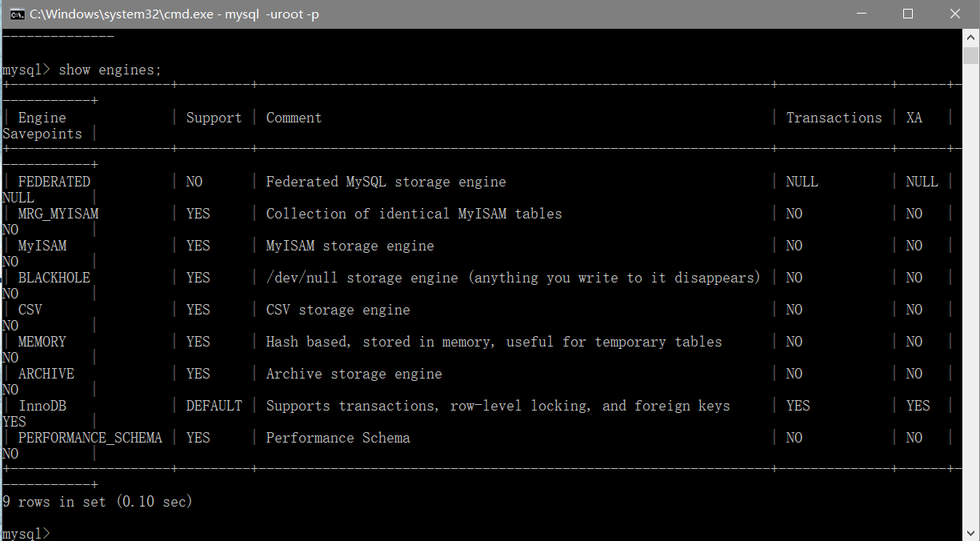Click the scrollbar up arrow
Viewport: 980px width, 541px height.
pos(971,38)
